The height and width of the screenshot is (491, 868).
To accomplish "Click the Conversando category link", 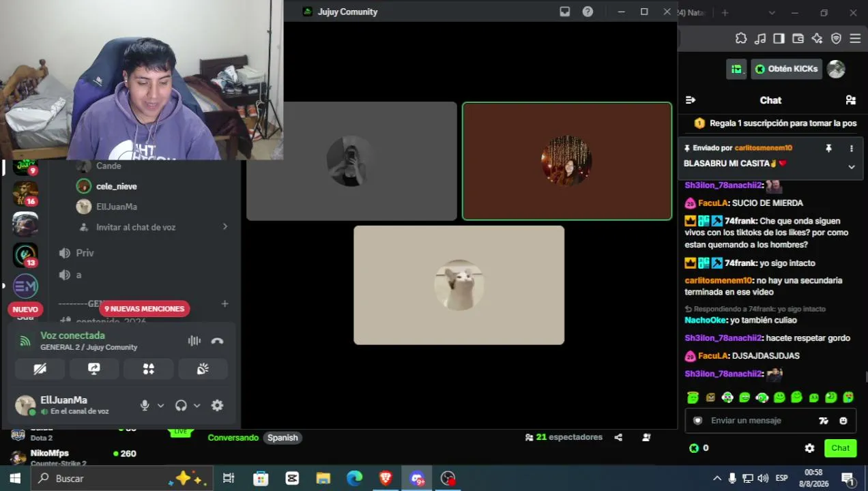I will (233, 438).
